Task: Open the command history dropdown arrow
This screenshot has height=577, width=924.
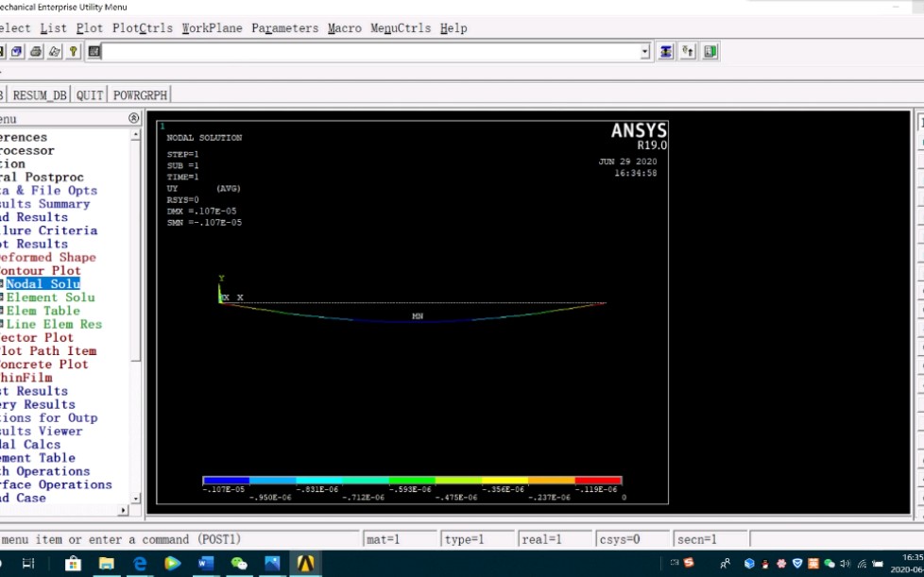Action: point(643,51)
